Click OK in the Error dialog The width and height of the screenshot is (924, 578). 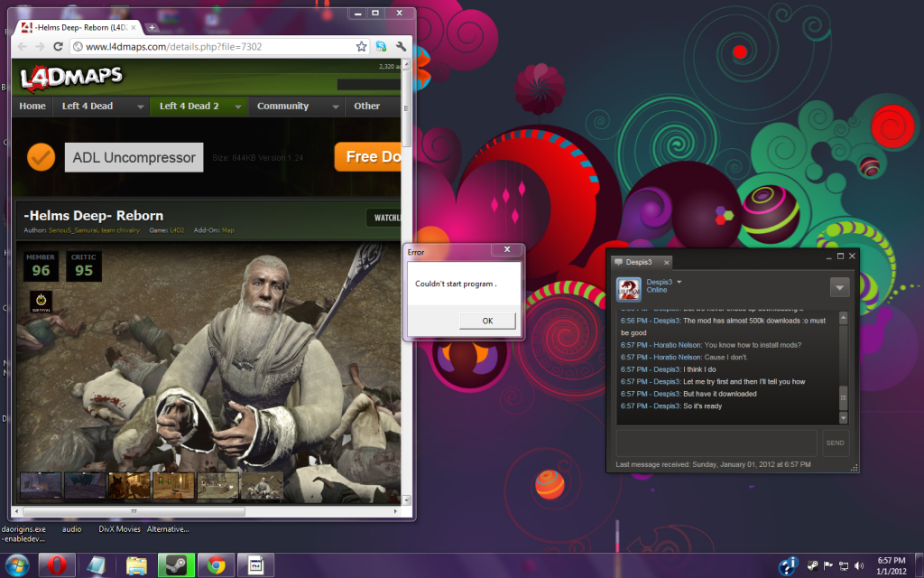point(487,321)
